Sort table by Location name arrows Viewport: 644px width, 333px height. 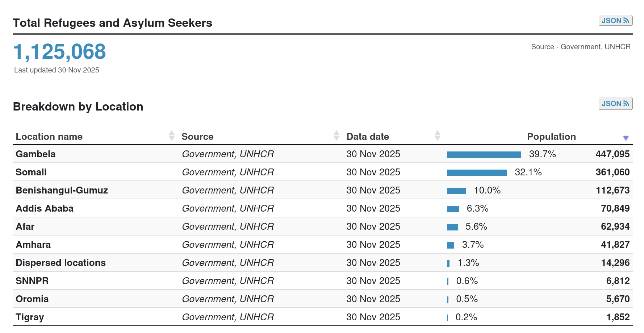click(x=171, y=136)
